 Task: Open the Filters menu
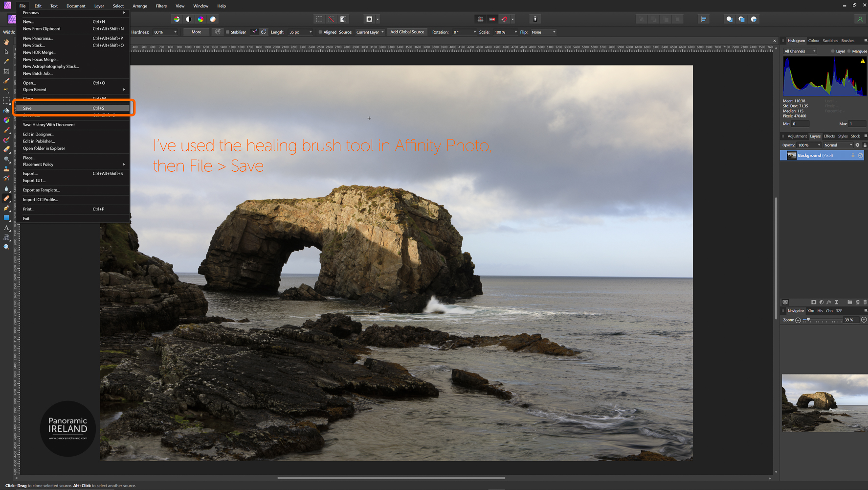(161, 6)
